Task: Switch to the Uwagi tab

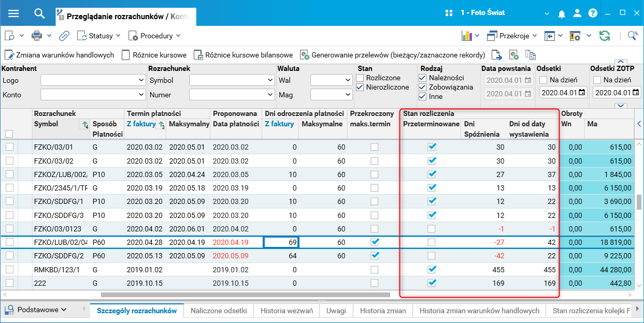Action: (336, 311)
